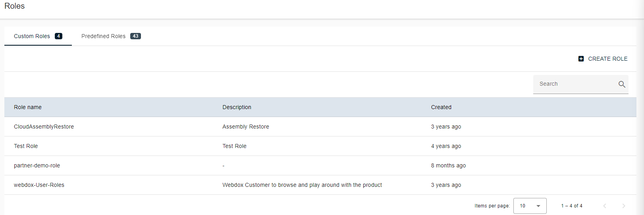Click the next page arrow icon

(x=623, y=206)
